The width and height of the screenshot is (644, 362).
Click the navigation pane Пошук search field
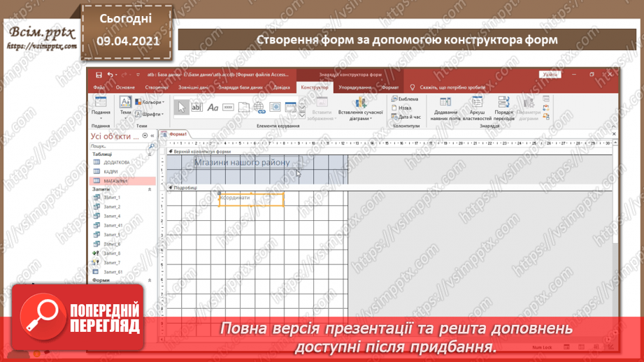(x=117, y=146)
